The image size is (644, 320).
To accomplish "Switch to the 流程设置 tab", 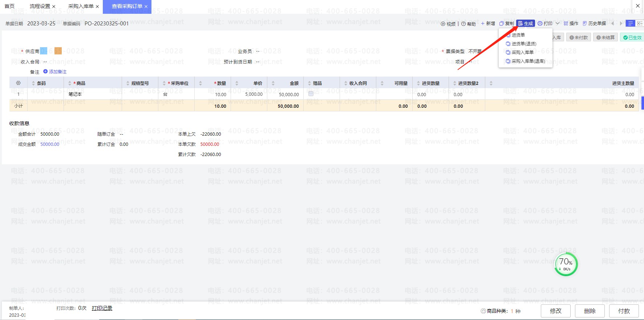I will 40,6.
